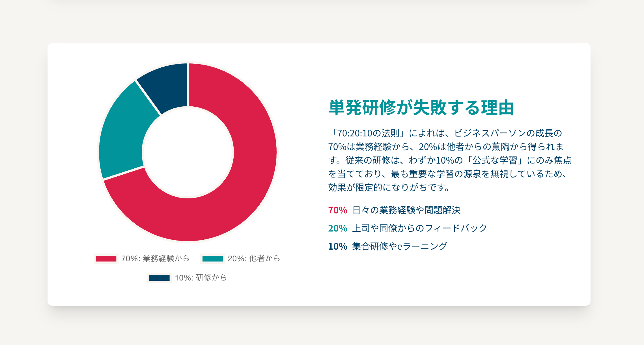Click the paragraph line mentioning 公式な学習

pyautogui.click(x=450, y=160)
